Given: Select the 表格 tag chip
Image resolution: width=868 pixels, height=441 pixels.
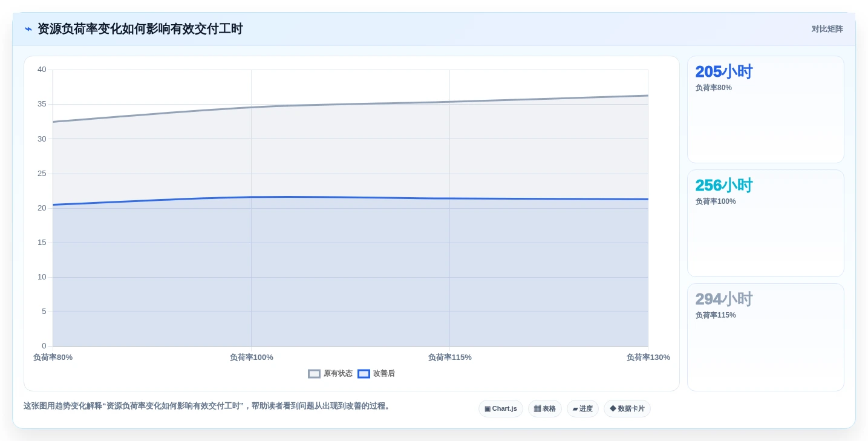Looking at the screenshot, I should 545,409.
